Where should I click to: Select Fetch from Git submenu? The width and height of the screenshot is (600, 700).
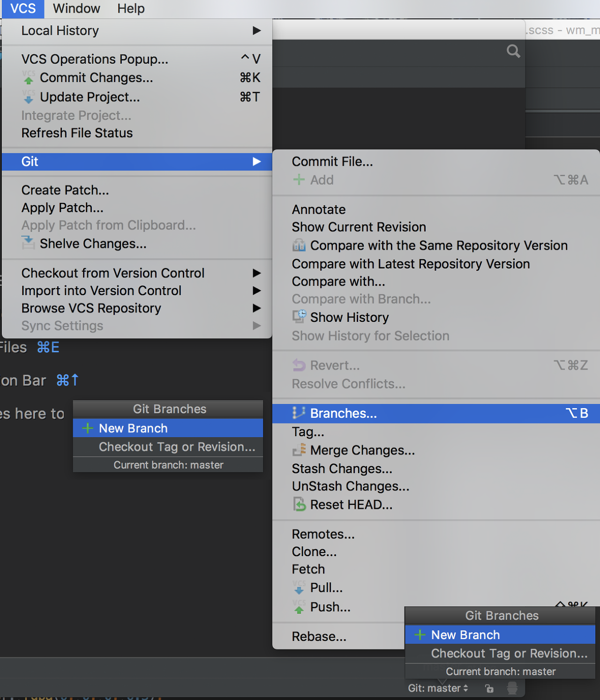pyautogui.click(x=436, y=569)
